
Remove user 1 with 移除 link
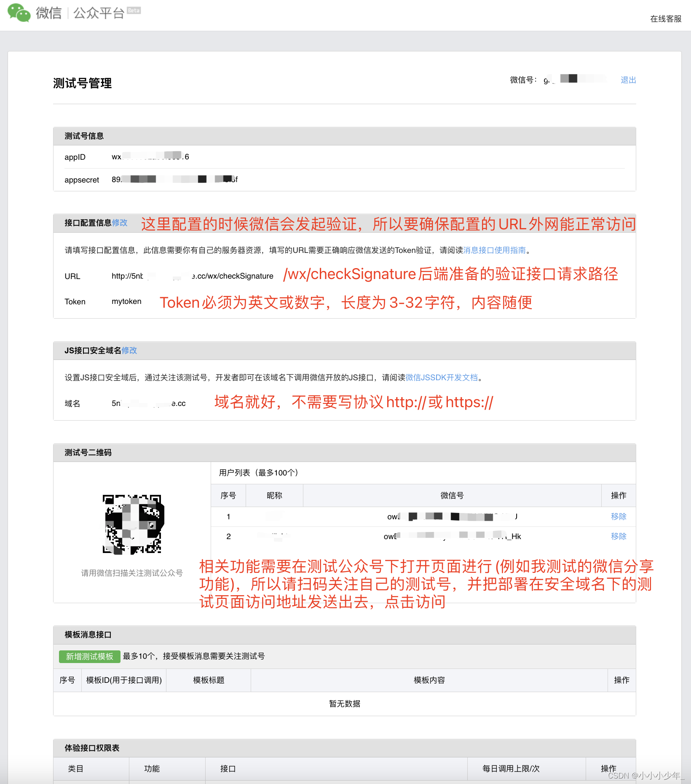[x=619, y=516]
